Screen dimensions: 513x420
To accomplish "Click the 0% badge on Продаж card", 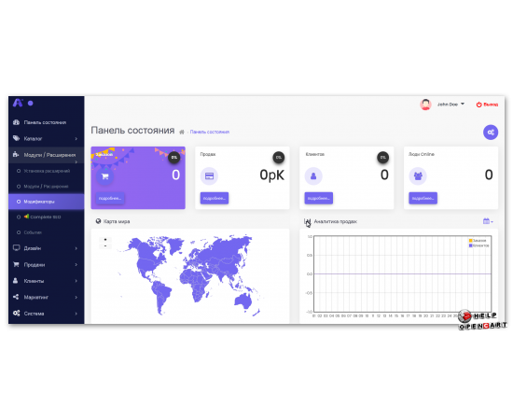I will (x=279, y=158).
